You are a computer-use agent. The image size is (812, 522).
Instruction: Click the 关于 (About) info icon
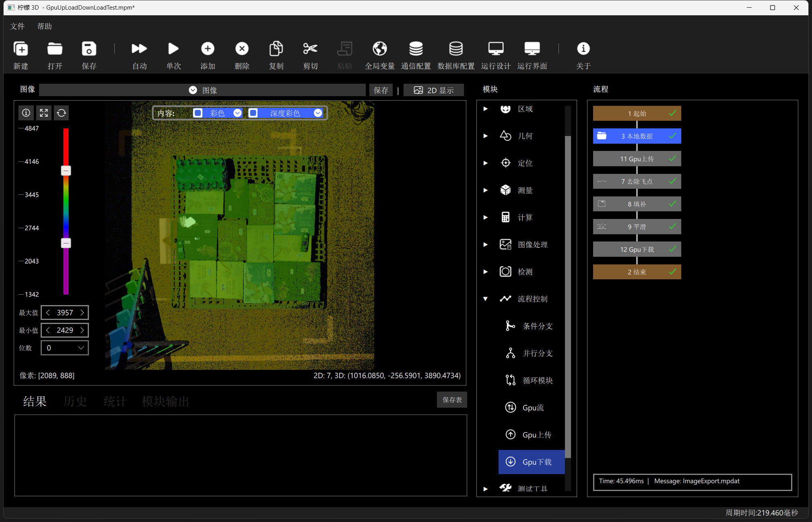(583, 49)
